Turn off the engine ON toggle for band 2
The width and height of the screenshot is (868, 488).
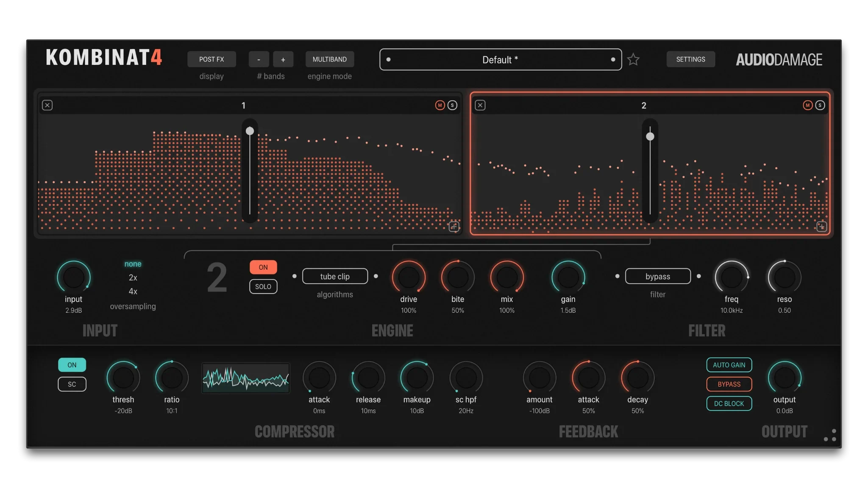pyautogui.click(x=263, y=267)
